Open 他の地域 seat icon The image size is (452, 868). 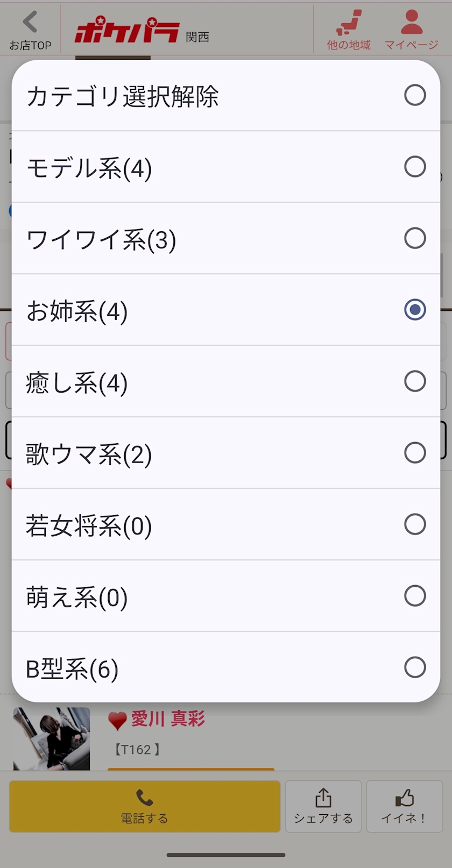coord(349,23)
